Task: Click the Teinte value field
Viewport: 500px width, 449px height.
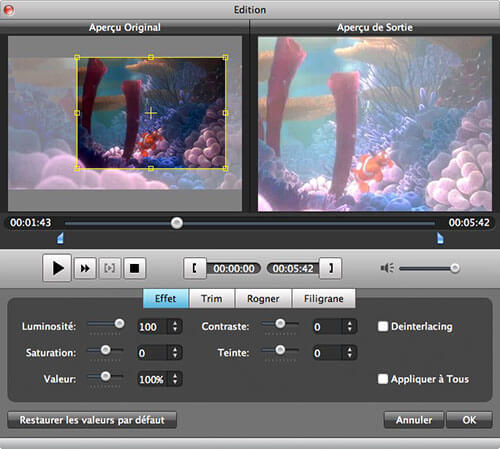Action: coord(327,353)
